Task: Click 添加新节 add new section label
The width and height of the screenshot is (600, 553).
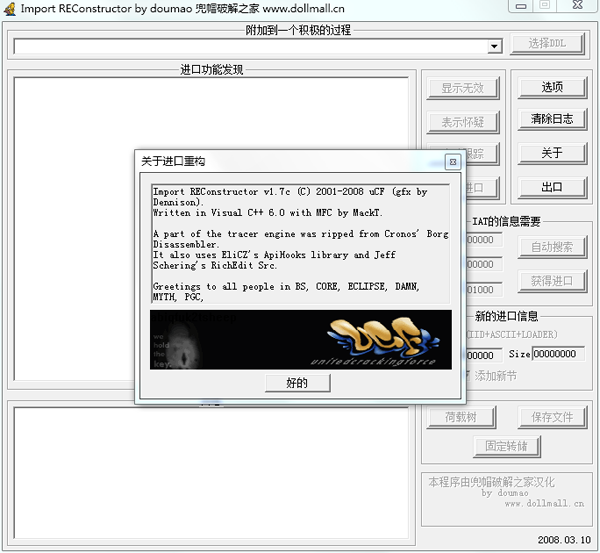Action: [495, 376]
